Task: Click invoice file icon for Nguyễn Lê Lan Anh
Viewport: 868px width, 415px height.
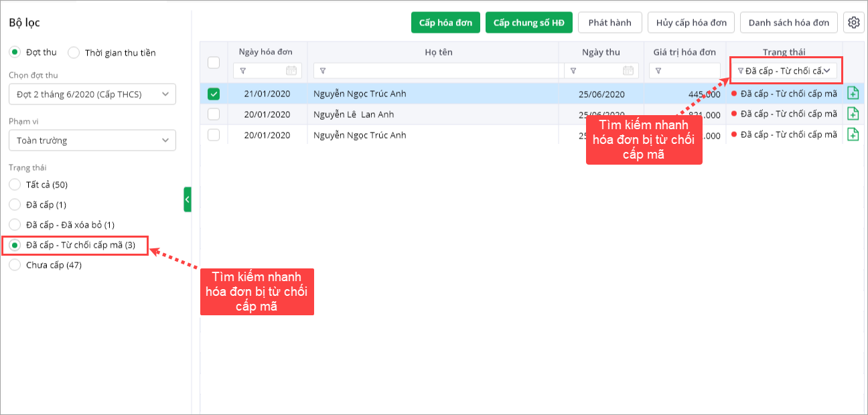Action: tap(853, 114)
